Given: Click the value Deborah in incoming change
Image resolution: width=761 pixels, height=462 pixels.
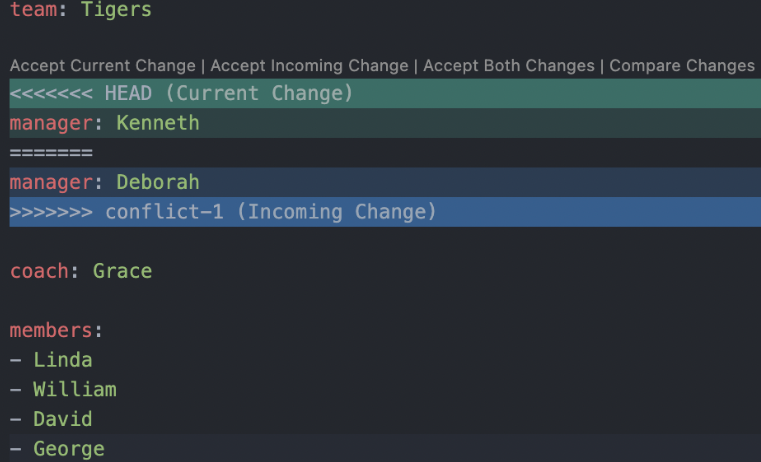Looking at the screenshot, I should 158,183.
